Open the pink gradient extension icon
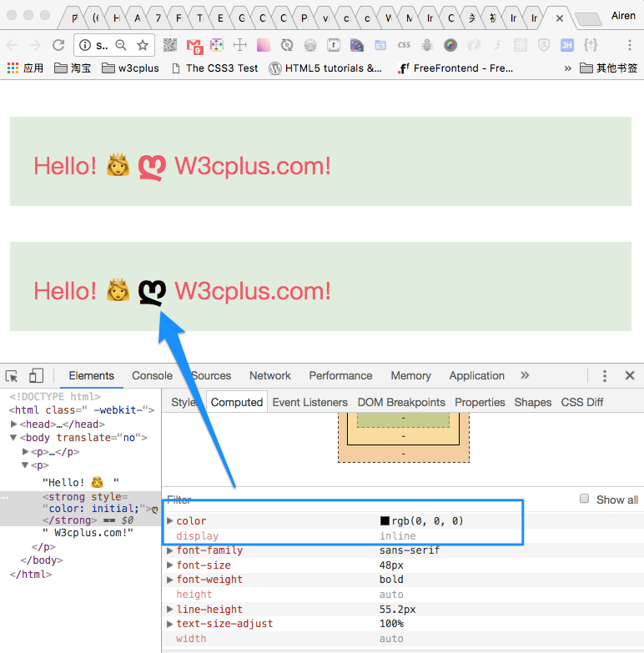Viewport: 644px width, 653px height. (x=264, y=45)
